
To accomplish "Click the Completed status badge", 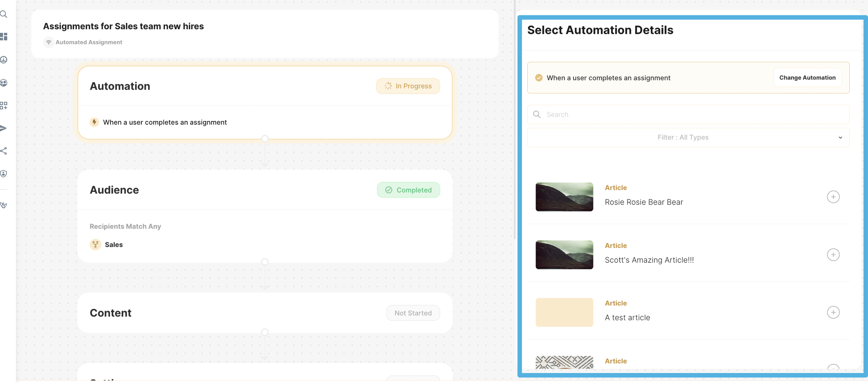I will [408, 190].
